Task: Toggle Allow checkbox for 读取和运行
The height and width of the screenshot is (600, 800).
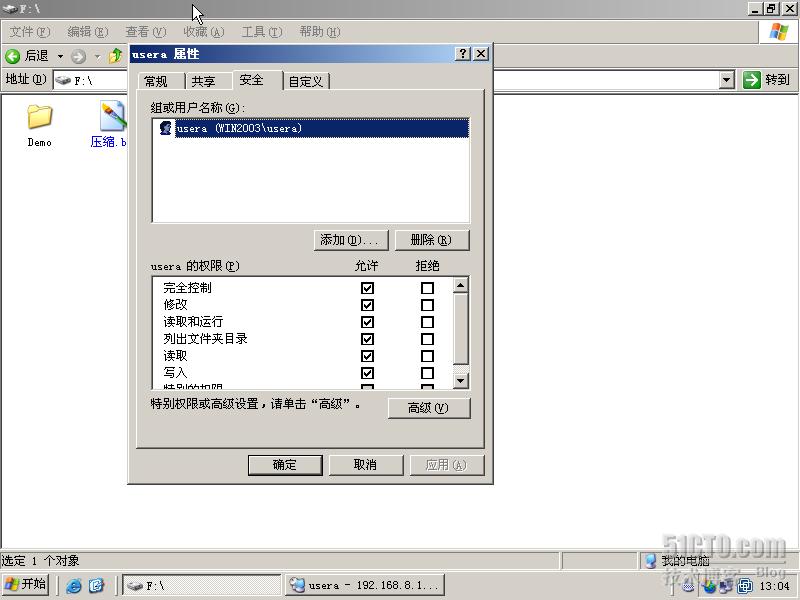Action: pyautogui.click(x=367, y=322)
